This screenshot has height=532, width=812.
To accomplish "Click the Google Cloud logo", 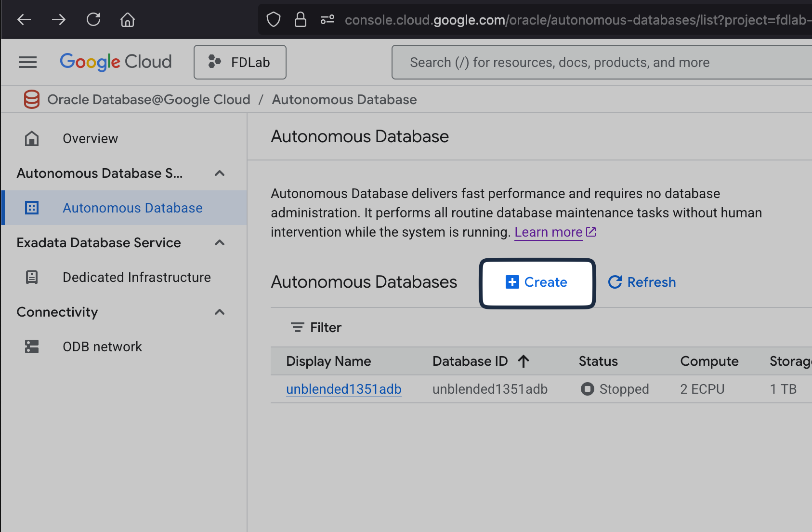I will tap(116, 62).
